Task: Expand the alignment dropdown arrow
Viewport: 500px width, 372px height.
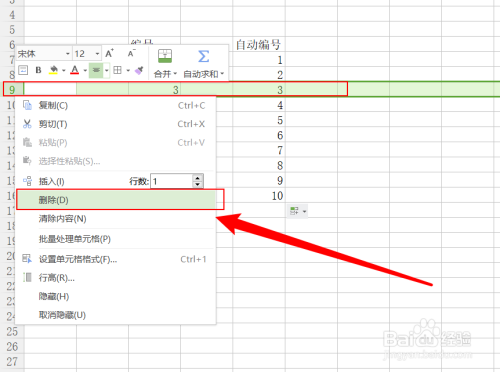Action: (x=107, y=70)
